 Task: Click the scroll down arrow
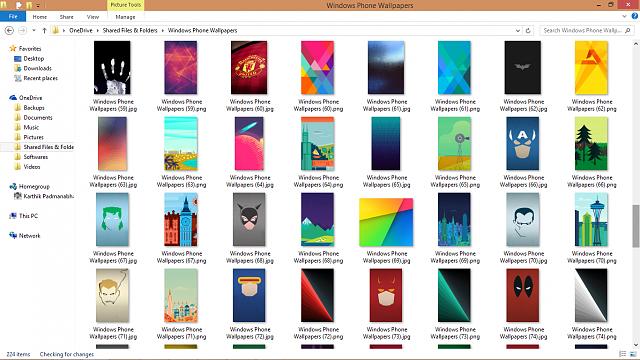636,345
